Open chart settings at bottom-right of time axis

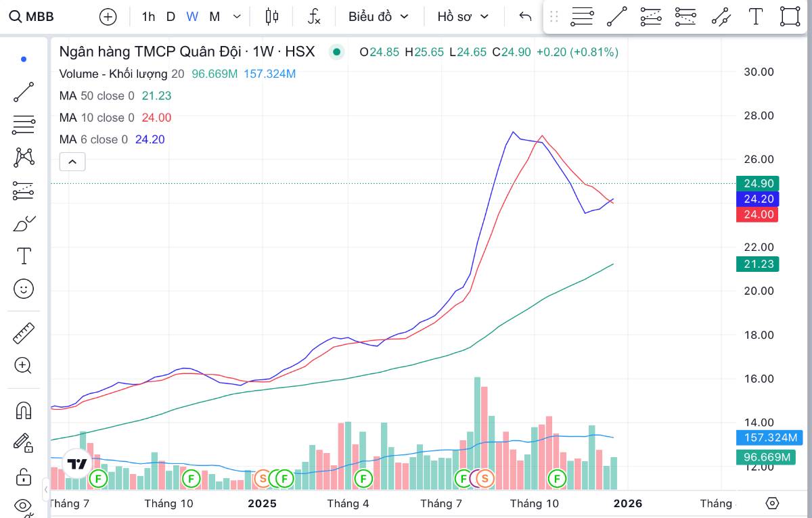(773, 503)
